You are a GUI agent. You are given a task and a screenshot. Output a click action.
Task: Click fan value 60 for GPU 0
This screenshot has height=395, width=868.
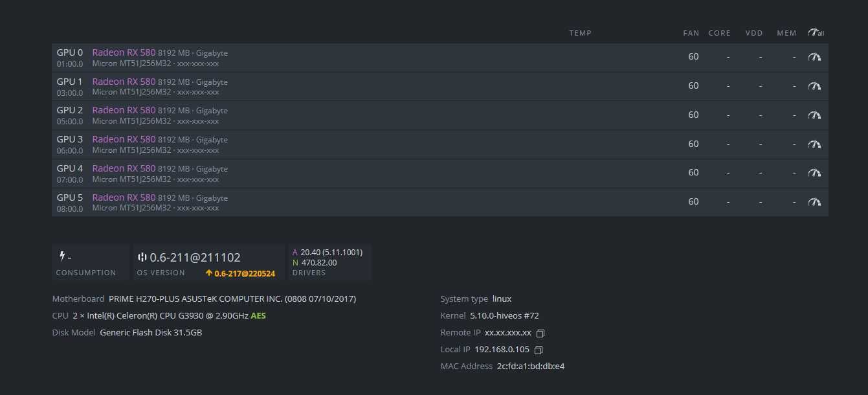point(693,57)
